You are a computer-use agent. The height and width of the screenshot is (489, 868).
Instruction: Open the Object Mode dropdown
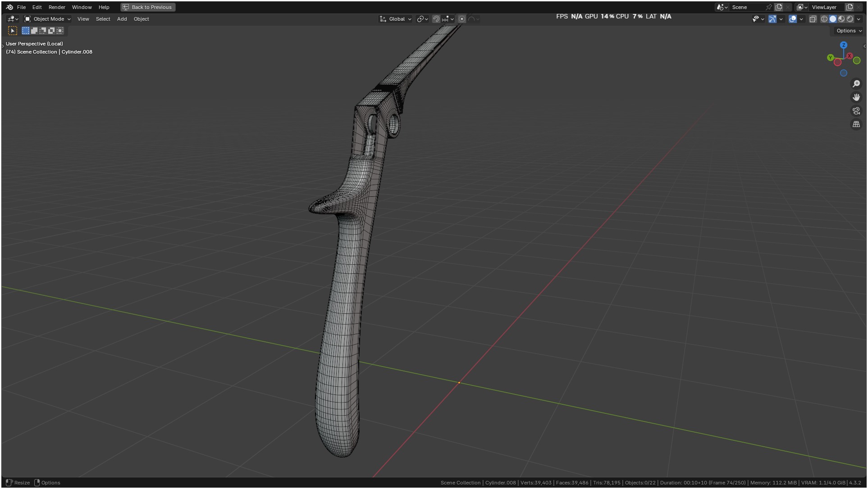tap(48, 19)
